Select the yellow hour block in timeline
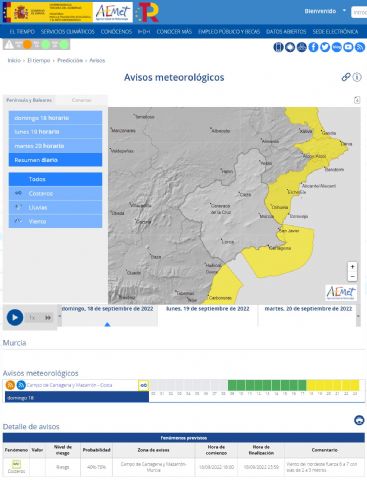This screenshot has height=480, width=367. pos(333,385)
